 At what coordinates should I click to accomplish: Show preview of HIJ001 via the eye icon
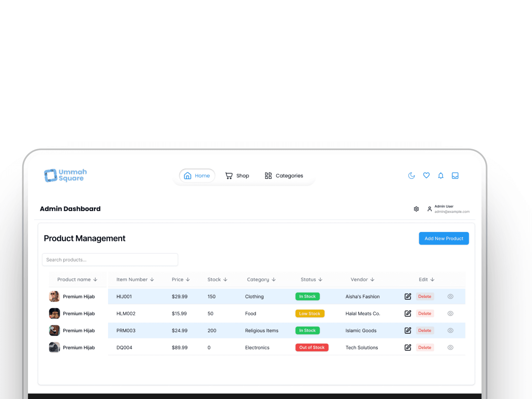(450, 296)
